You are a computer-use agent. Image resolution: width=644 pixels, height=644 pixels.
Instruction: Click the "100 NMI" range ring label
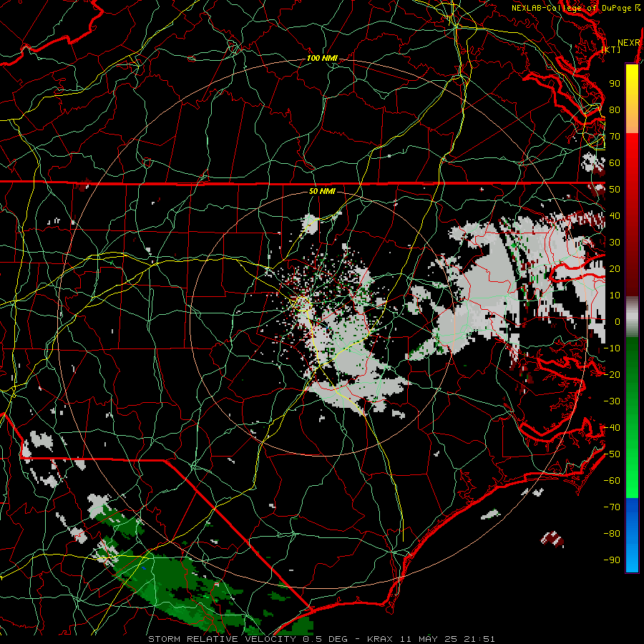[x=322, y=59]
